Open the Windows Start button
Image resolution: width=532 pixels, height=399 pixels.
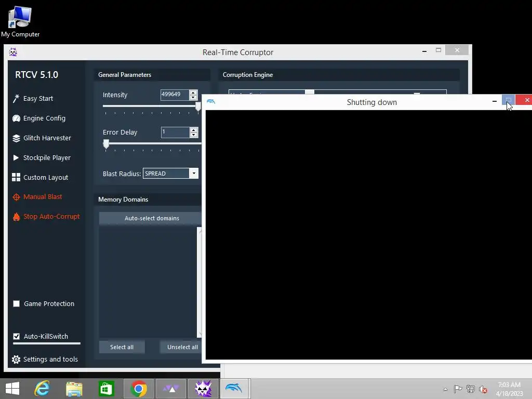click(12, 389)
